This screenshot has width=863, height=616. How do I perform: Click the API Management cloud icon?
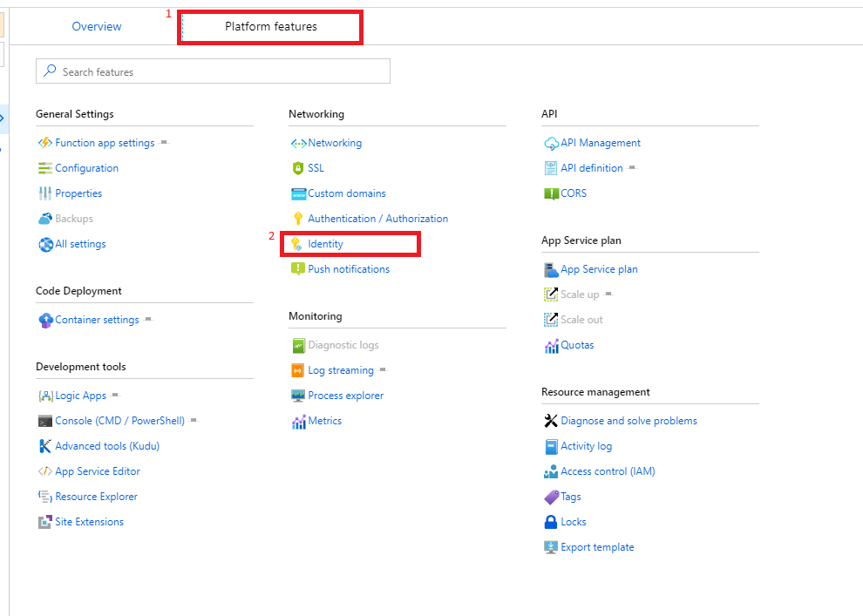[x=551, y=143]
